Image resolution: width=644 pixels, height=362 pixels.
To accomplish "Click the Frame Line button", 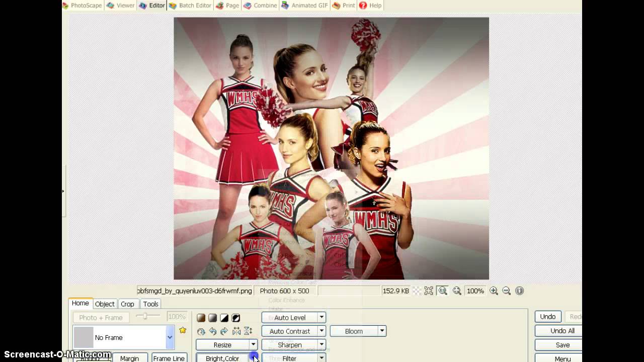I will pyautogui.click(x=169, y=358).
